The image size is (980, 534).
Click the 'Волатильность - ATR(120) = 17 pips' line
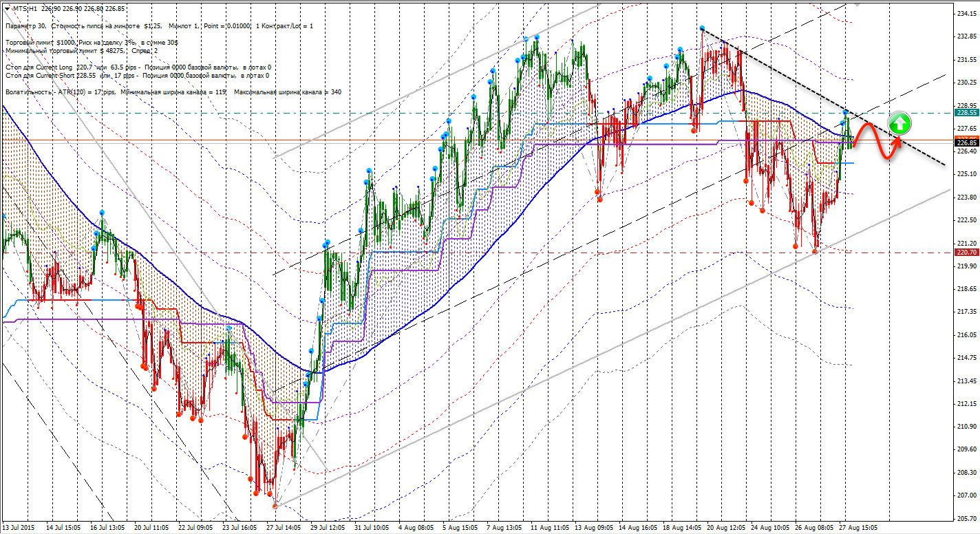click(x=173, y=92)
